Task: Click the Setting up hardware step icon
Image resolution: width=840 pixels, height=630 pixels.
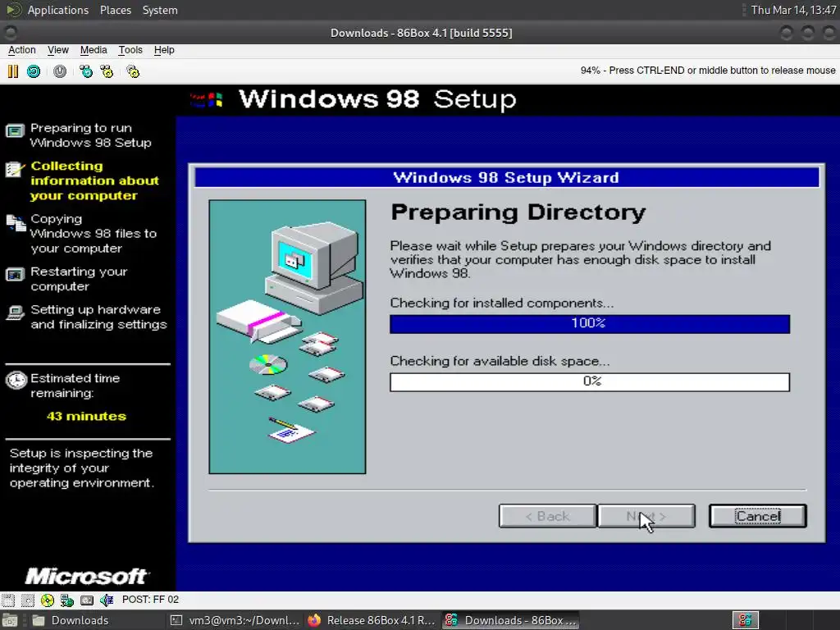Action: pos(15,313)
